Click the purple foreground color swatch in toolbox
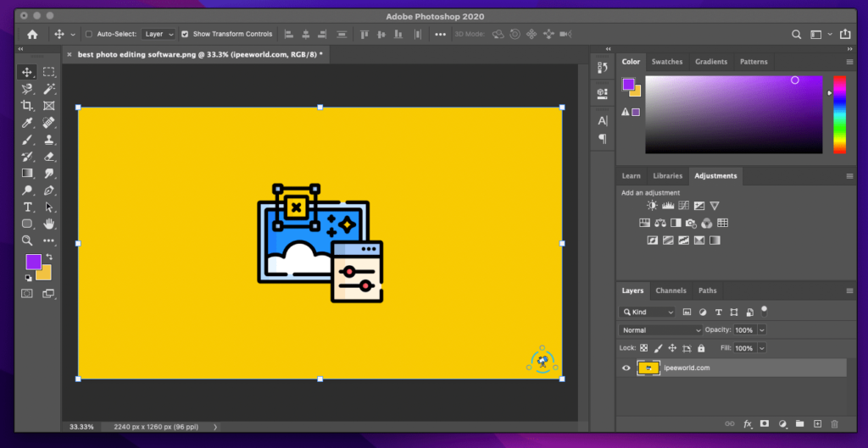 (x=33, y=262)
